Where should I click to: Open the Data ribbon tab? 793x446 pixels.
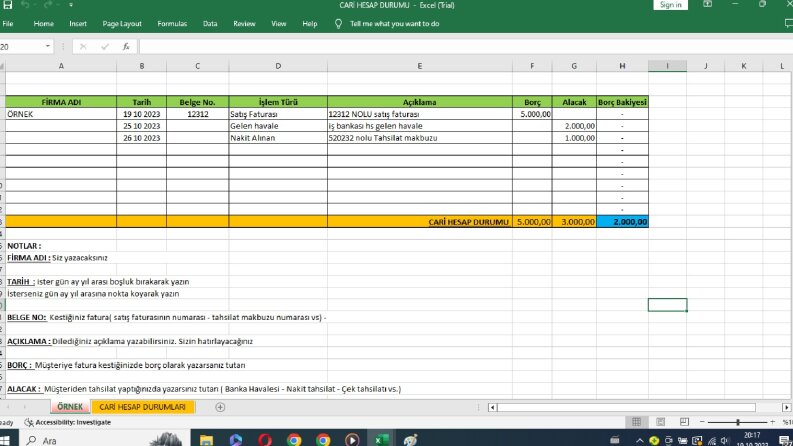tap(210, 24)
